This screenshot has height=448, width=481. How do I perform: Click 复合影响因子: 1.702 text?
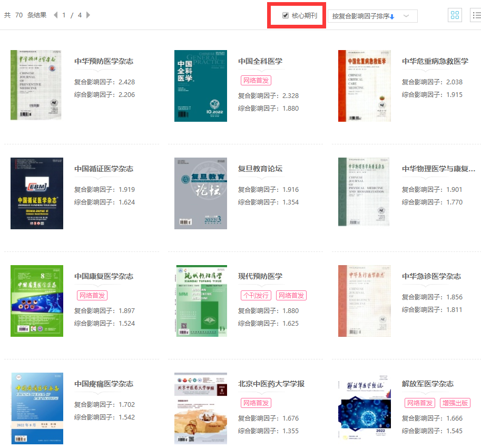pos(104,404)
